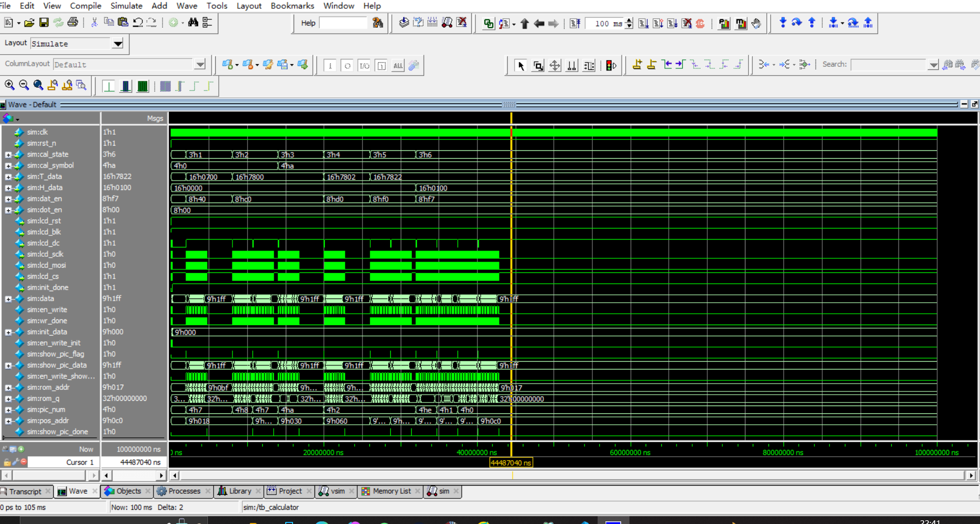The width and height of the screenshot is (980, 524).
Task: Click the Stop Wave Drawing traffic light icon
Action: coord(611,66)
